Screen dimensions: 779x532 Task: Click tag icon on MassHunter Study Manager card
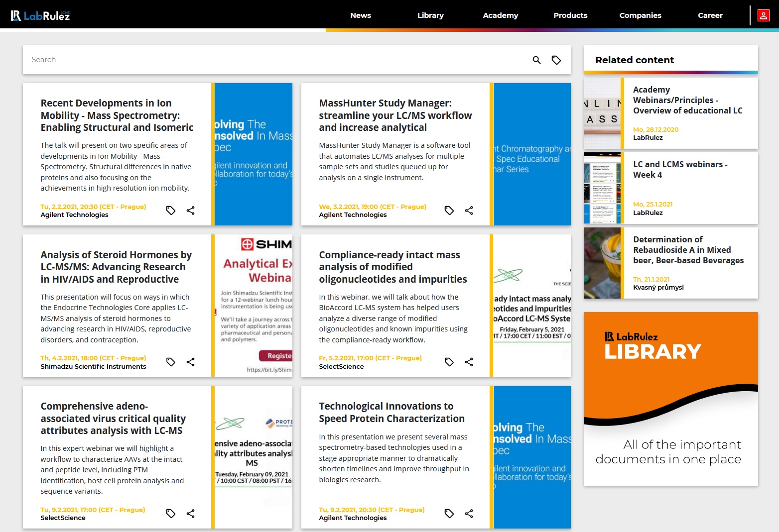[449, 211]
